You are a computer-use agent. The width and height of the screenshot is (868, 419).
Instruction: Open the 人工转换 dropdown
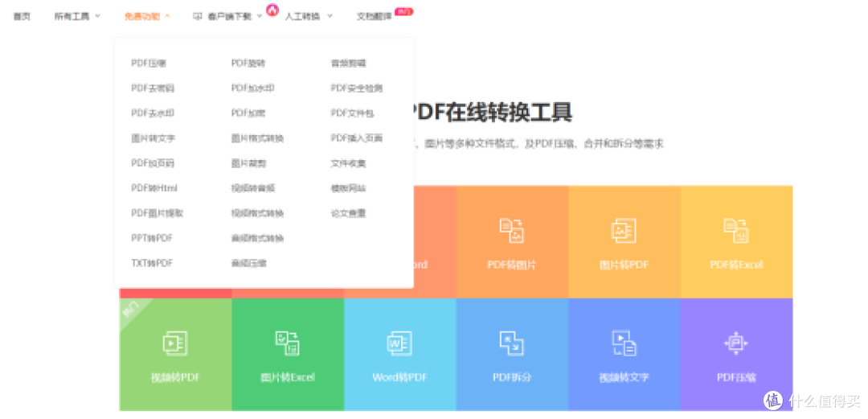(309, 17)
